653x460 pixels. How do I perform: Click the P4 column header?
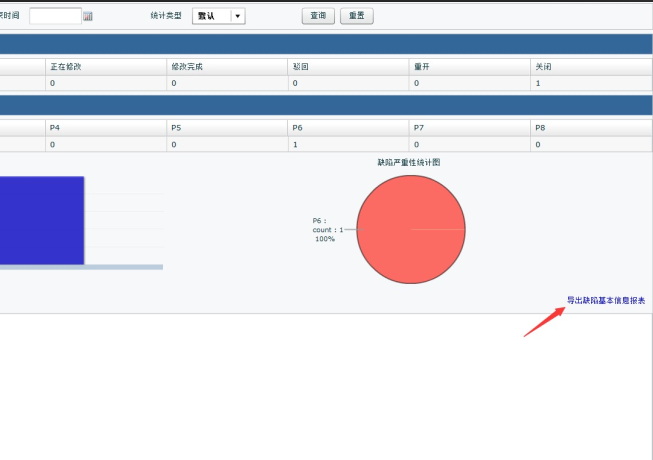click(55, 128)
